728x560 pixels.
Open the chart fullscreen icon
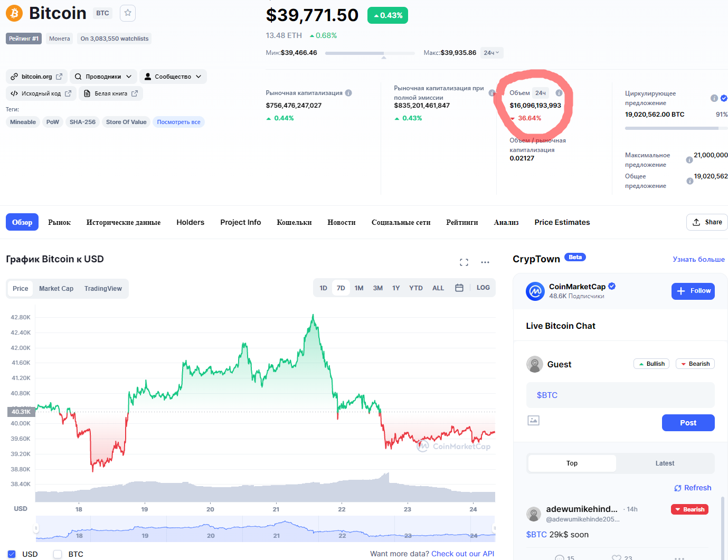tap(464, 262)
